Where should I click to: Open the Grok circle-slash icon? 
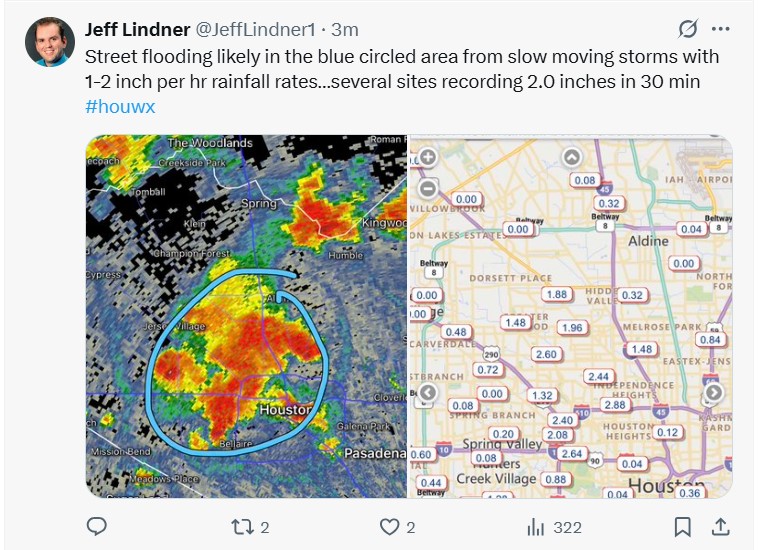click(x=687, y=29)
